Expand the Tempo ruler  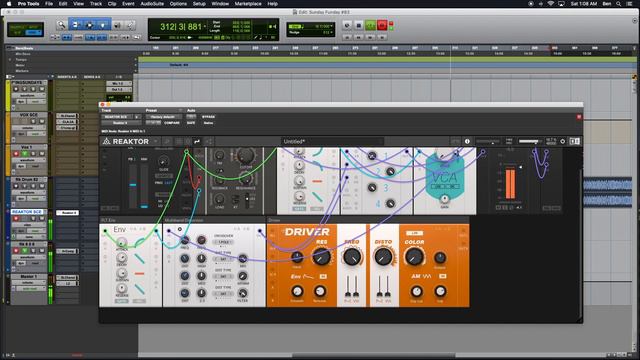(10, 60)
